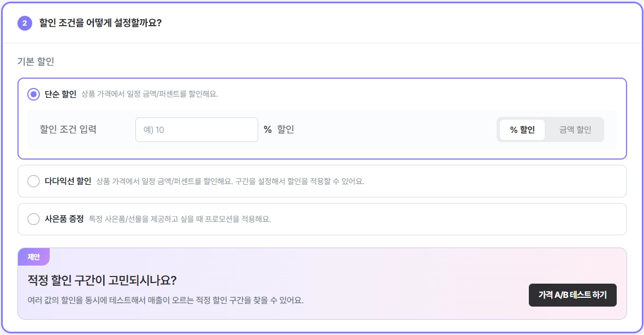Click the % 할인 unit text beside input
The height and width of the screenshot is (335, 644).
pos(279,130)
